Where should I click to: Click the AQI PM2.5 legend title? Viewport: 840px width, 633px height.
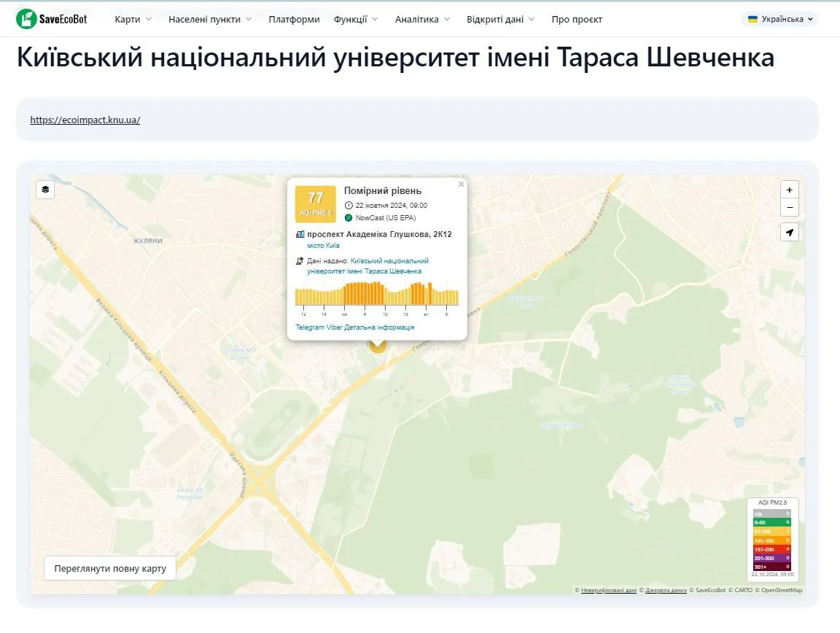click(772, 502)
